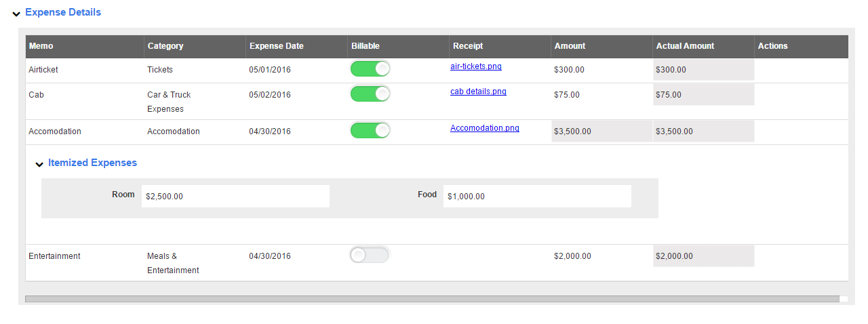868x324 pixels.
Task: Click the Amount column header
Action: click(x=570, y=46)
